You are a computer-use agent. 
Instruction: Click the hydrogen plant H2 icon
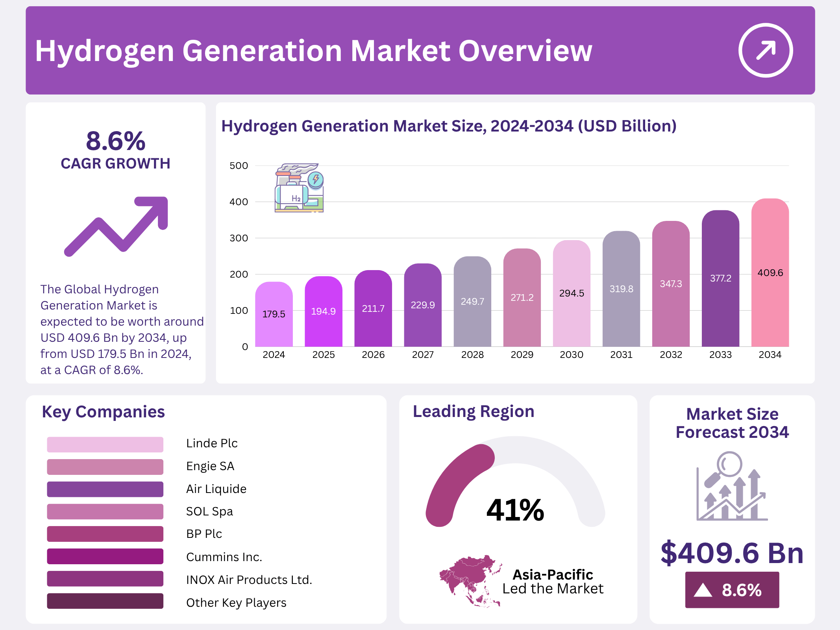[299, 188]
